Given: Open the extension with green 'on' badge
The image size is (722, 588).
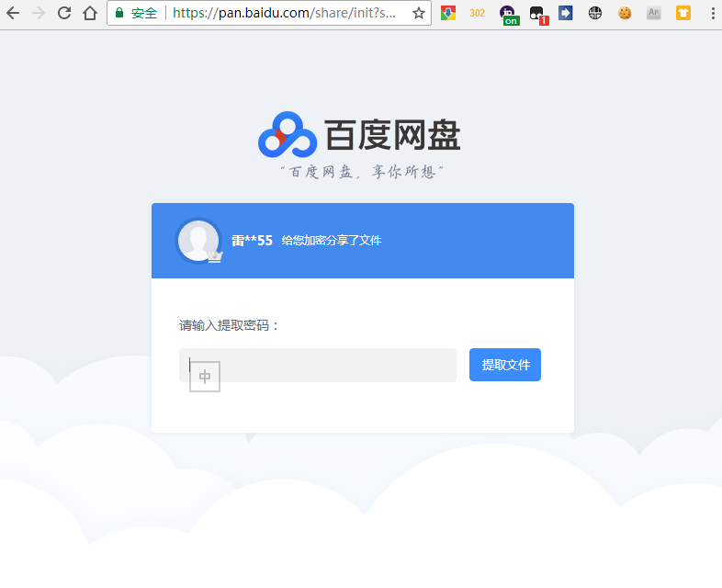Looking at the screenshot, I should point(509,15).
